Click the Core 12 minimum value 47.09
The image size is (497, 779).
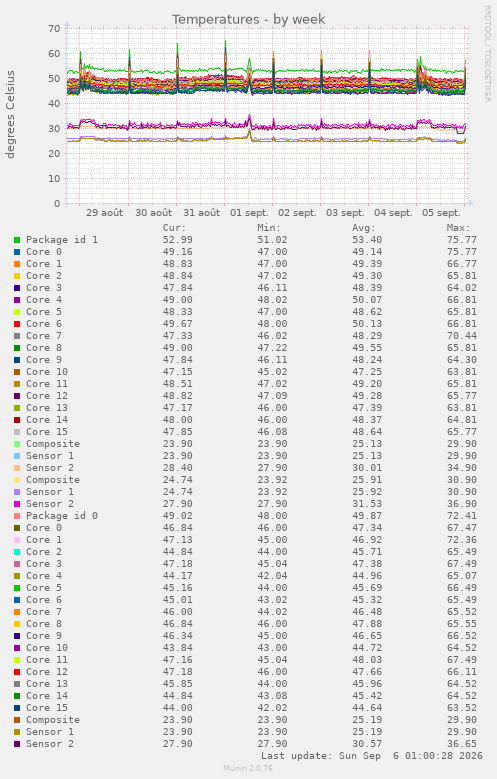(272, 396)
